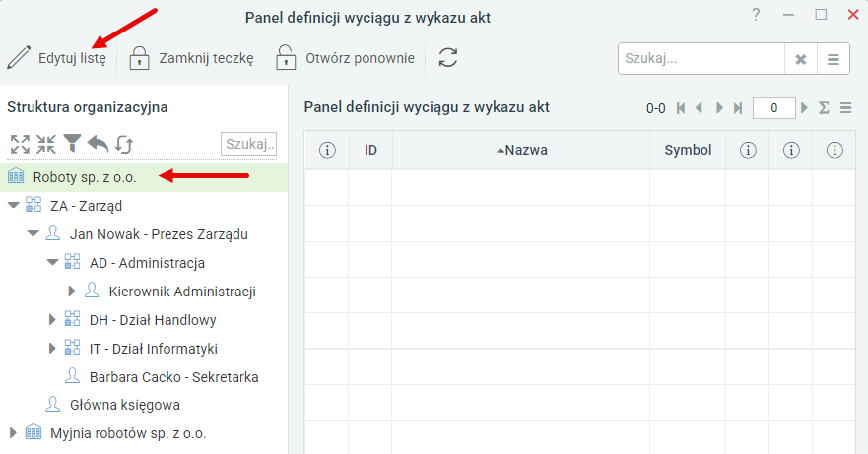This screenshot has height=454, width=868.
Task: Open the help question mark
Action: [756, 15]
